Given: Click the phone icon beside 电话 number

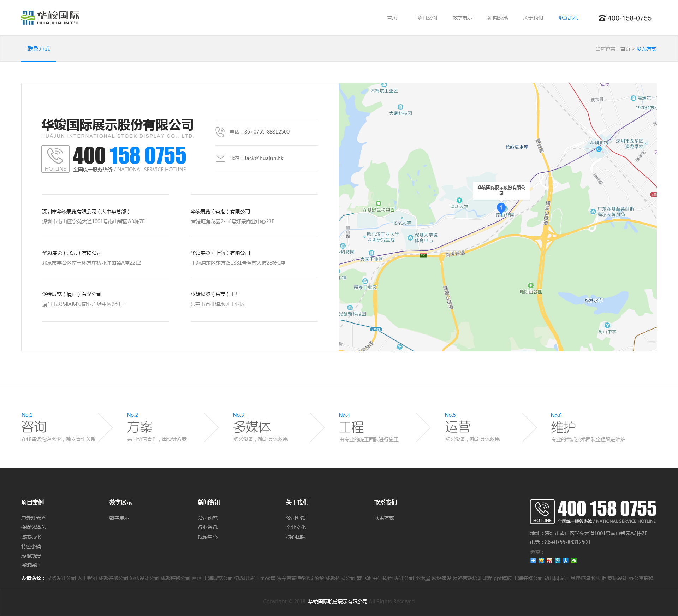Looking at the screenshot, I should point(220,132).
